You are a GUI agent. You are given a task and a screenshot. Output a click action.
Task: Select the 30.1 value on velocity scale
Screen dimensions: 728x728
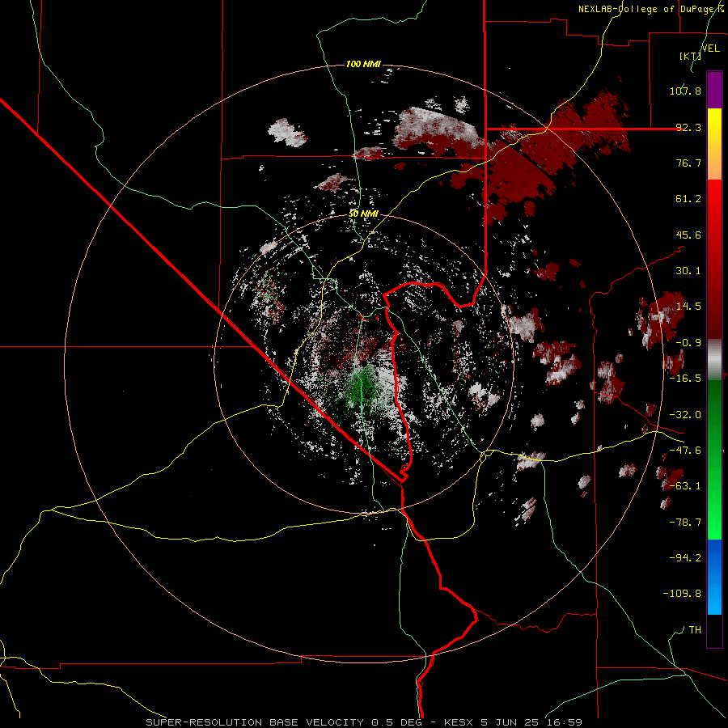(x=688, y=271)
